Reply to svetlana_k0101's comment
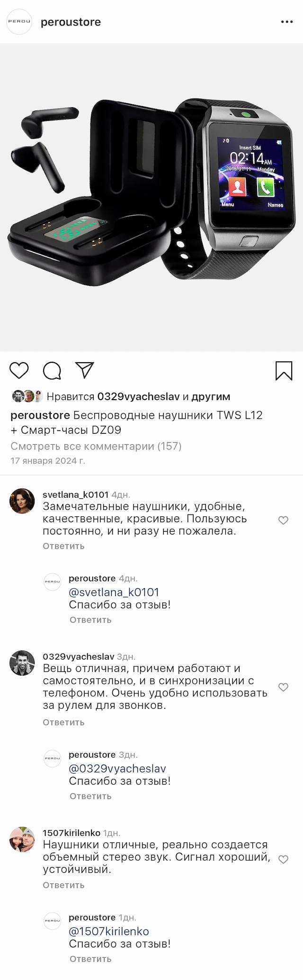The image size is (303, 980). click(x=63, y=546)
